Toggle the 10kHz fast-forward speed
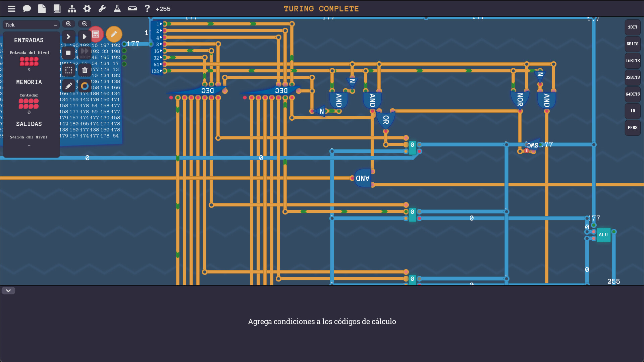Screen dimensions: 644x362 85,52
